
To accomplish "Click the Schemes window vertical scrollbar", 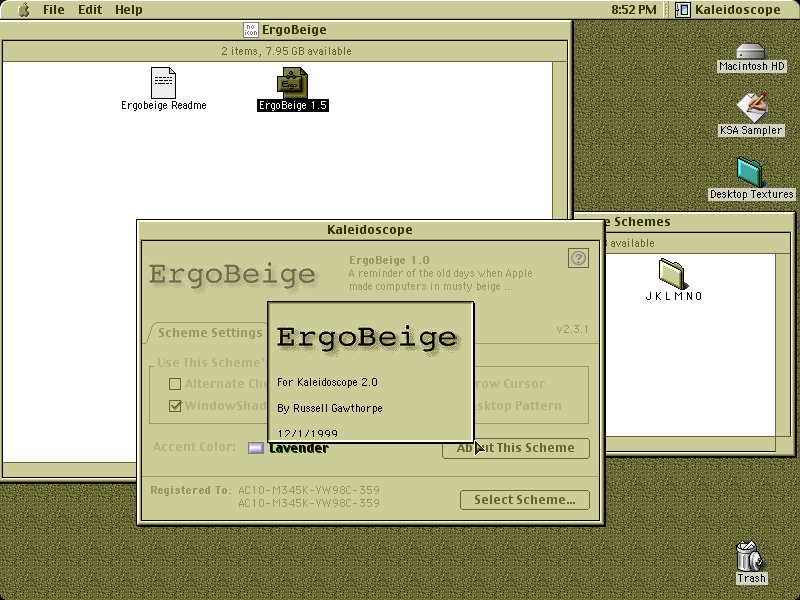I will [x=783, y=345].
